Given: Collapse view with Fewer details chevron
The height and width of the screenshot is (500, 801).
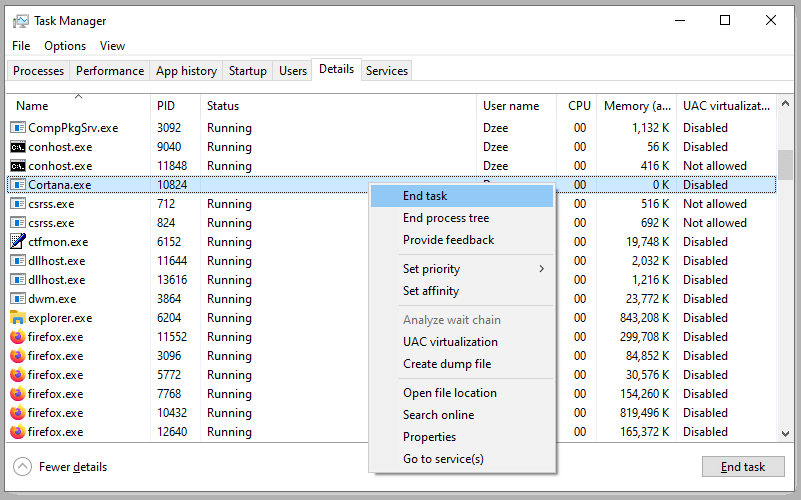Looking at the screenshot, I should click(x=22, y=467).
